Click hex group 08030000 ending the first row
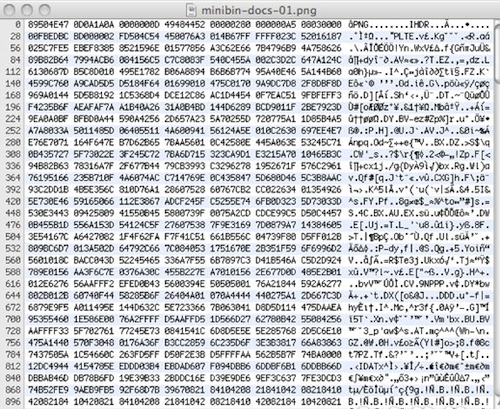Screen dimensions: 500x409 321,25
